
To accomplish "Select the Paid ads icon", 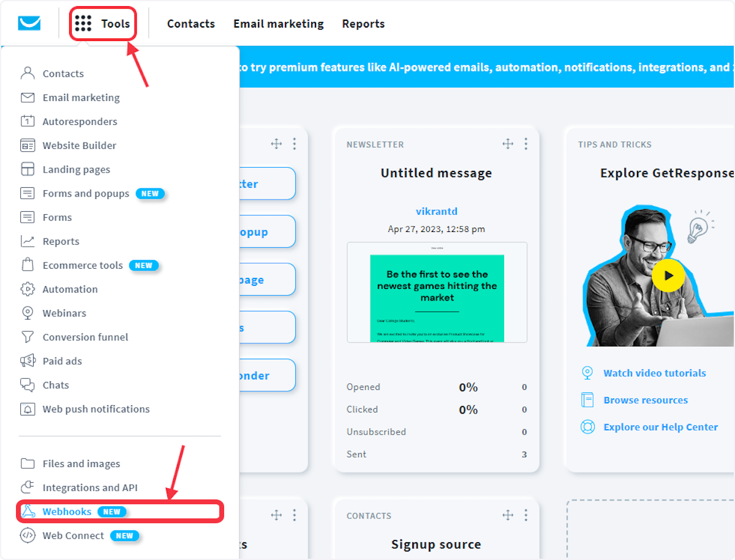I will coord(27,360).
